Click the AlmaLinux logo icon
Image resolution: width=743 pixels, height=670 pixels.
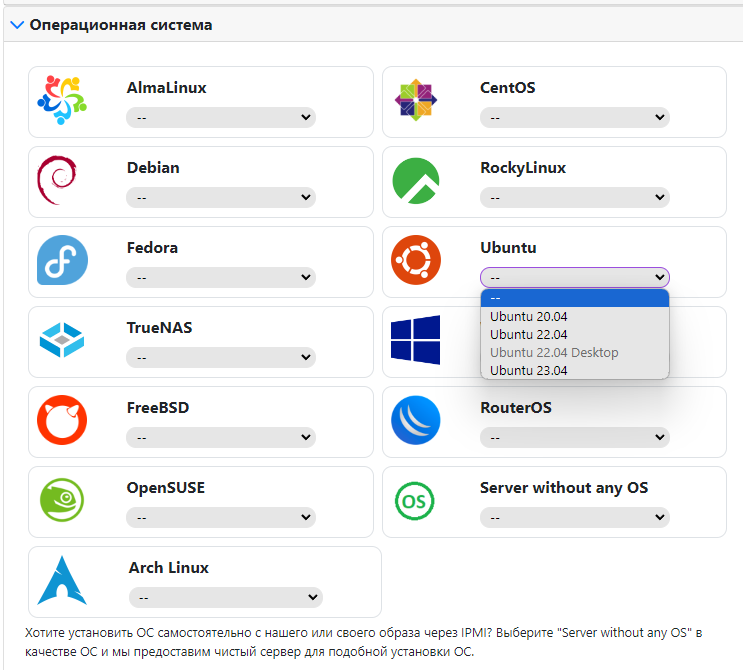pos(62,100)
